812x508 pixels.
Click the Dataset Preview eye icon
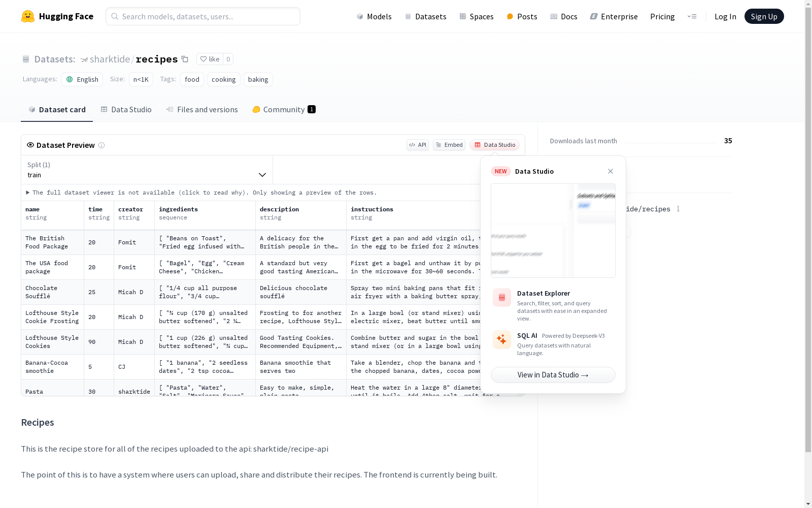30,145
